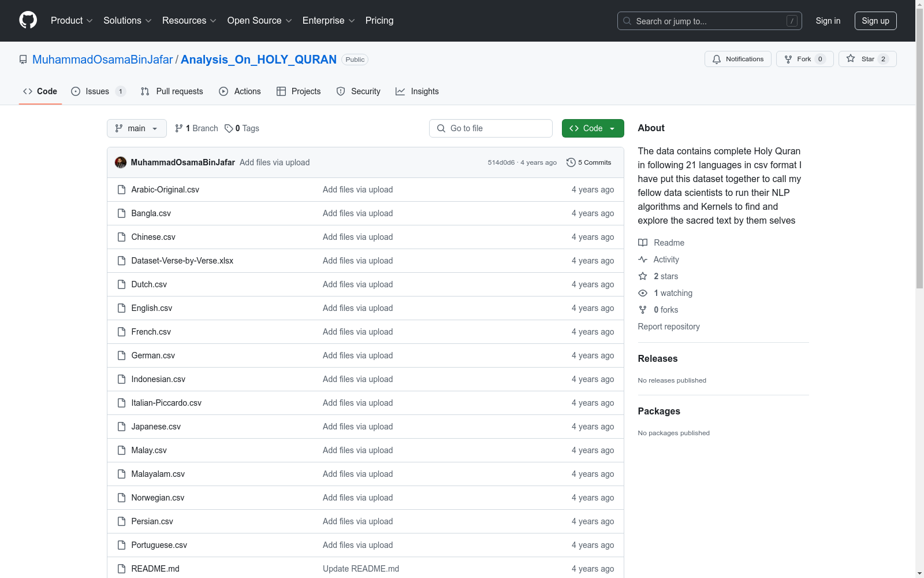Expand the green Code dropdown
Screen dimensions: 924x578
click(x=593, y=128)
